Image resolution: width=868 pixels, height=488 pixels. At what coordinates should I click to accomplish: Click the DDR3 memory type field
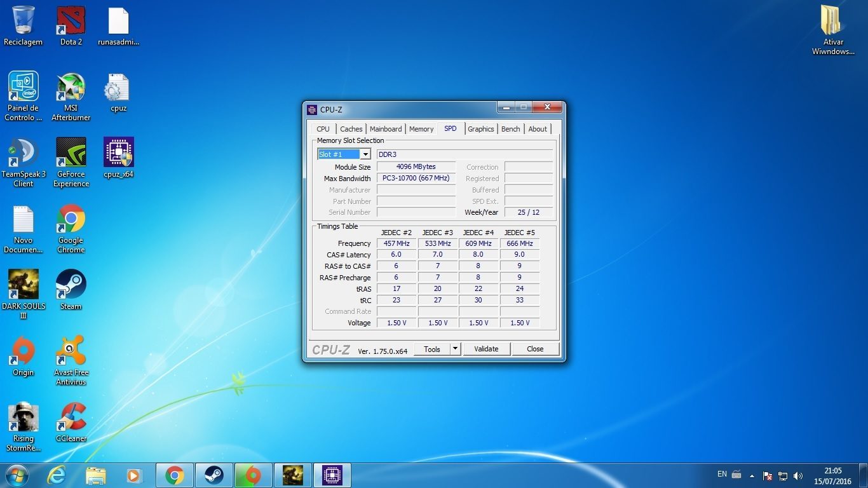click(465, 154)
